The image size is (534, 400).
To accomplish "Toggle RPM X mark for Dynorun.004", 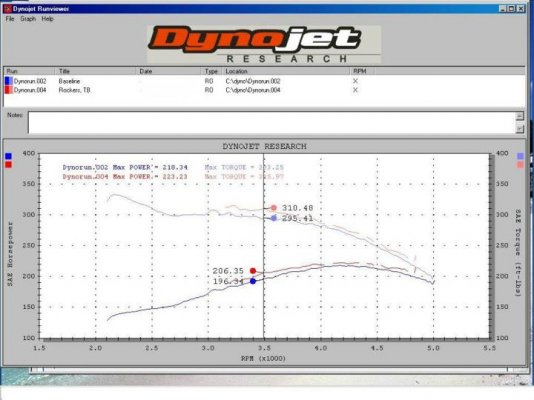I will pos(355,90).
